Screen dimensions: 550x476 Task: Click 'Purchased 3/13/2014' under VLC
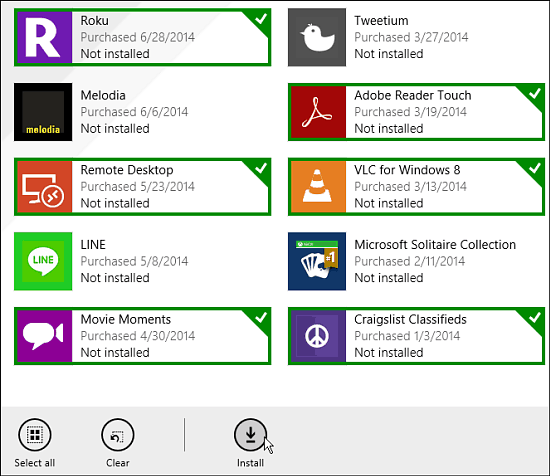coord(410,187)
